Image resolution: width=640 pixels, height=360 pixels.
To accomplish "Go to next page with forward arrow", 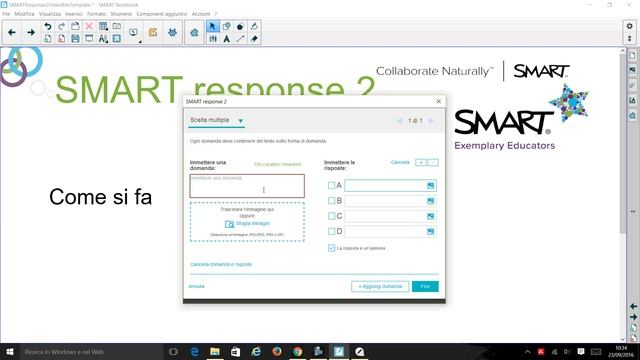I will click(31, 32).
